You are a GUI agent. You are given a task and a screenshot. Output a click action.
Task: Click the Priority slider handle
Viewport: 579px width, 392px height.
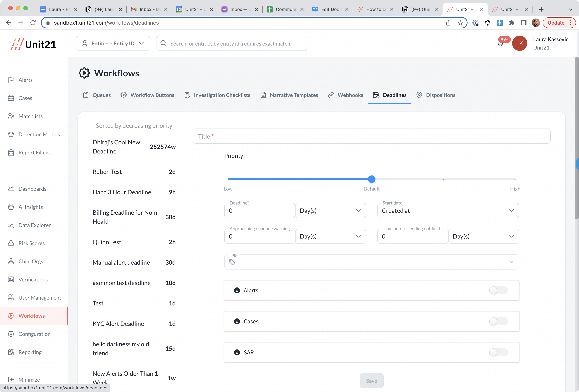(x=372, y=179)
